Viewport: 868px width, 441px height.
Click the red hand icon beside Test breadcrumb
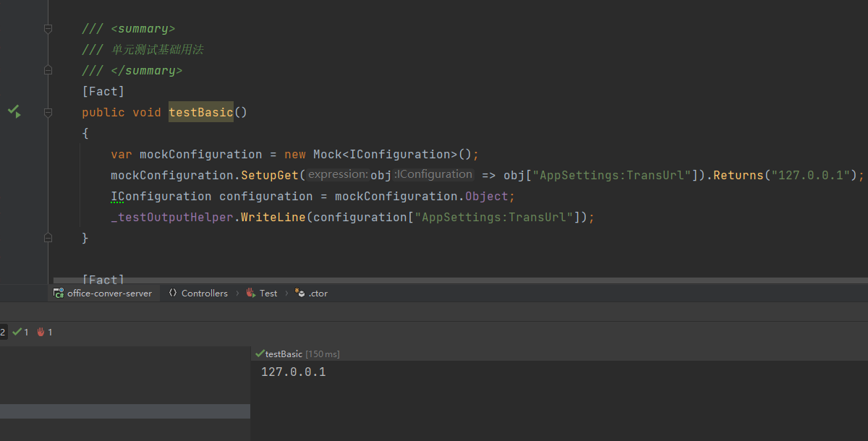click(x=251, y=293)
